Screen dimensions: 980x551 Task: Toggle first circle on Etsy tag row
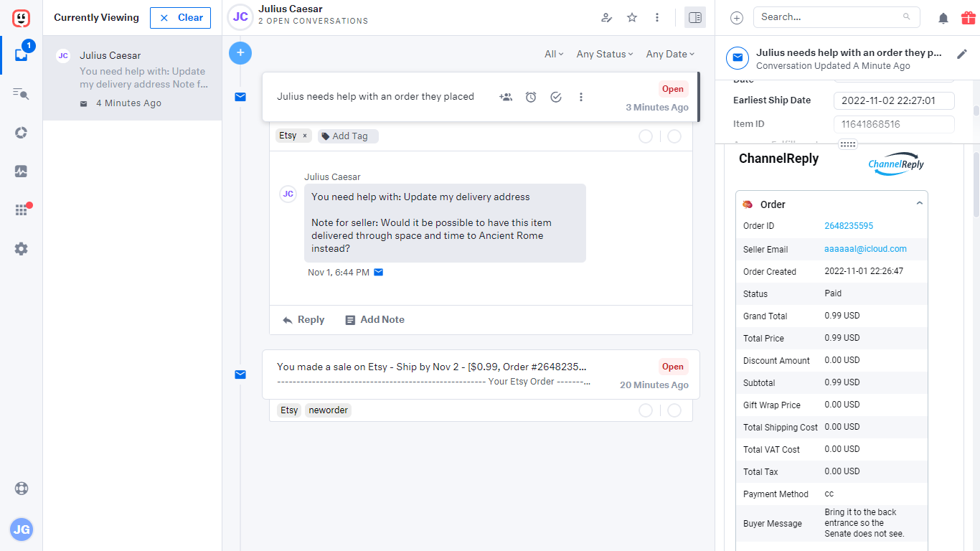tap(646, 136)
